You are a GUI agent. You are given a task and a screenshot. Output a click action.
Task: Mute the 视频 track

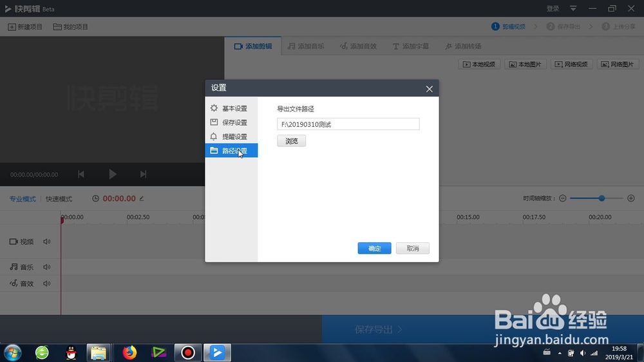tap(47, 242)
